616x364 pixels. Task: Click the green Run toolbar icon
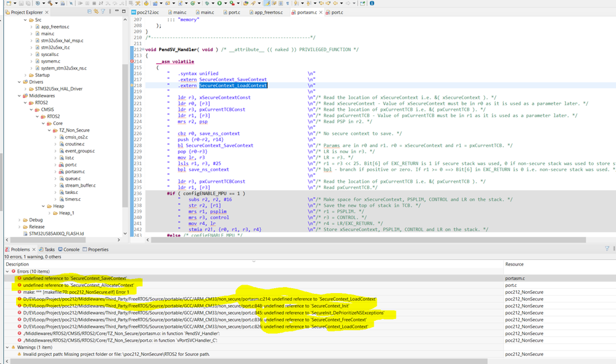pos(220,3)
